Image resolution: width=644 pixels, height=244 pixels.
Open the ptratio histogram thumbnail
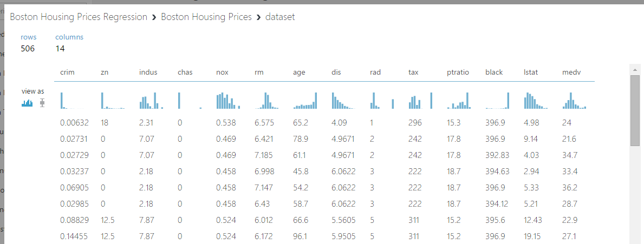pyautogui.click(x=459, y=101)
